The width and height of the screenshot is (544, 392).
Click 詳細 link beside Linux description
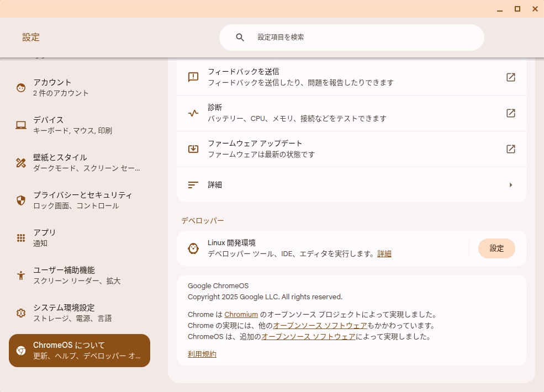coord(384,254)
